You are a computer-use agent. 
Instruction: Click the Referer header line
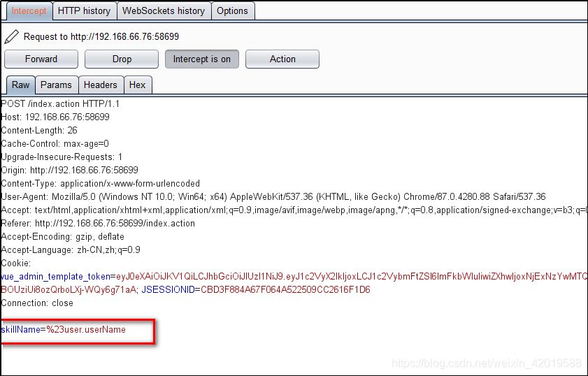click(x=99, y=224)
